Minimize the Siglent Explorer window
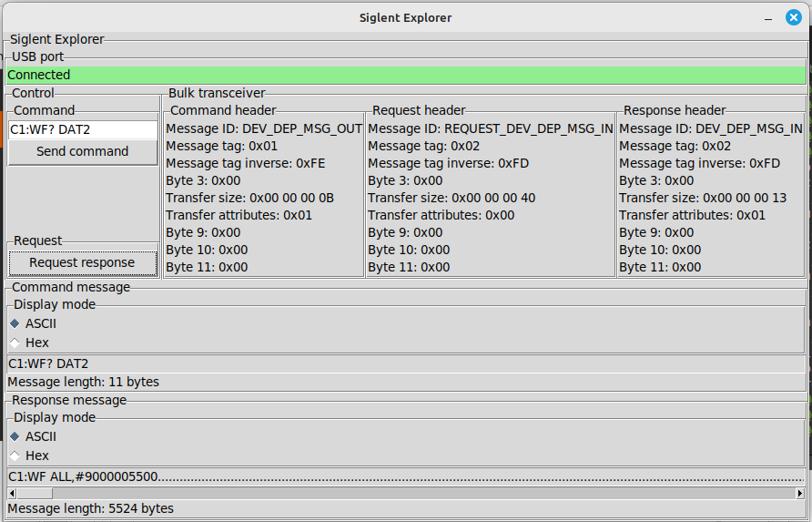The image size is (812, 522). [769, 17]
